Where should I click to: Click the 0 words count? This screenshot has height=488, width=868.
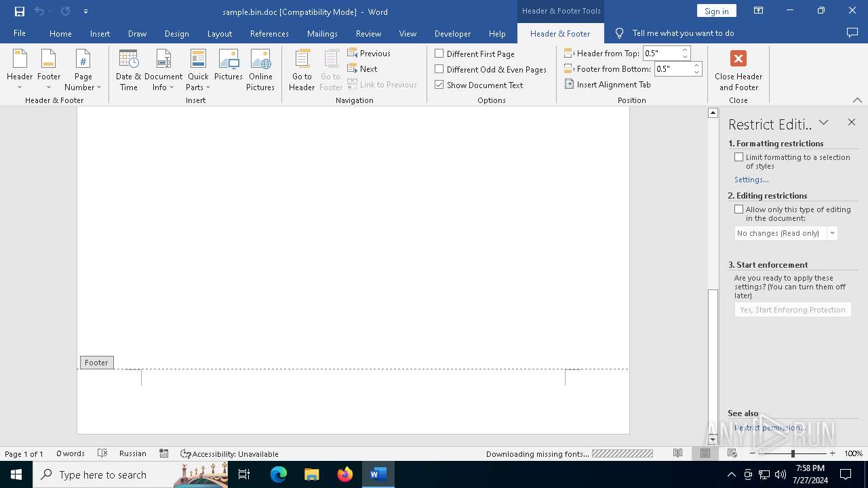71,453
